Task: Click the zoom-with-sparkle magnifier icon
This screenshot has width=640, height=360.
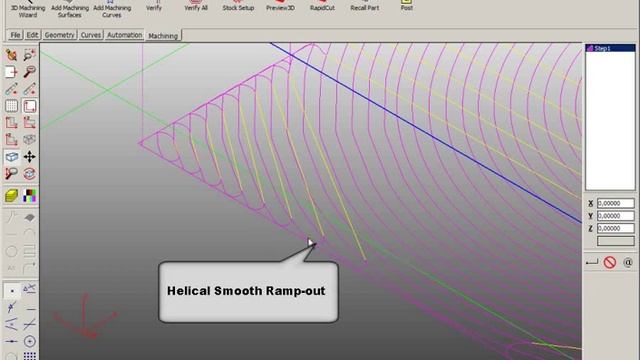Action: pos(29,55)
